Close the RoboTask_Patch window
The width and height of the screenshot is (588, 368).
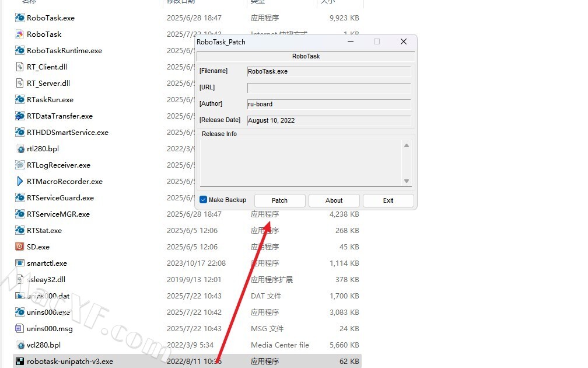[x=404, y=41]
